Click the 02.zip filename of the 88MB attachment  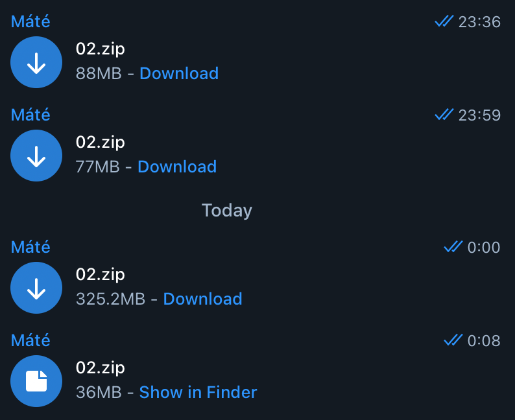click(x=101, y=49)
